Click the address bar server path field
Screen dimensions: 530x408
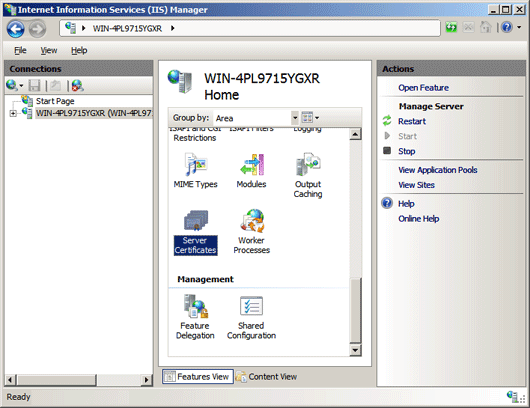pos(250,28)
